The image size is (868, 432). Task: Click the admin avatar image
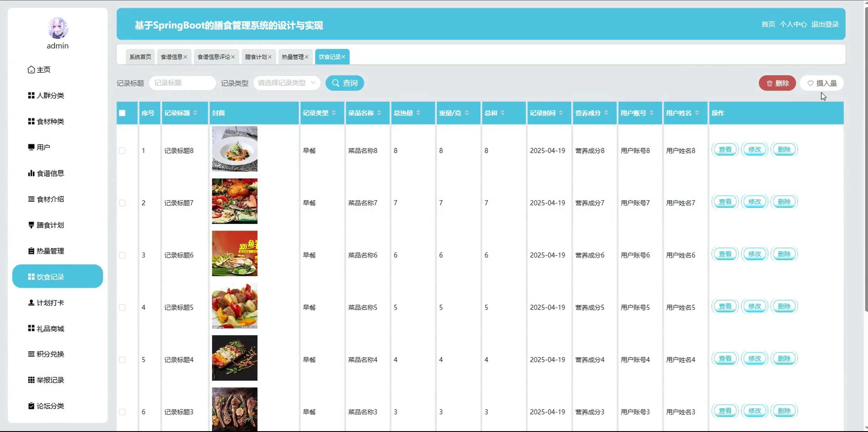click(x=58, y=28)
